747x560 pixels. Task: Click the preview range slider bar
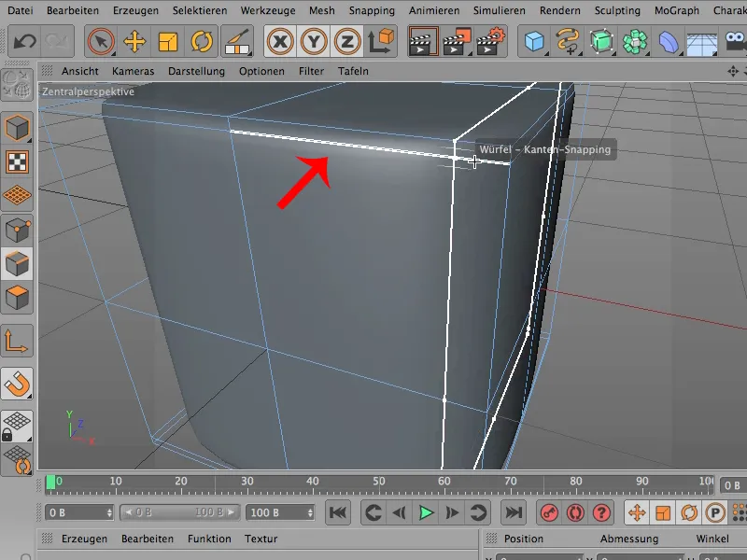pyautogui.click(x=179, y=512)
